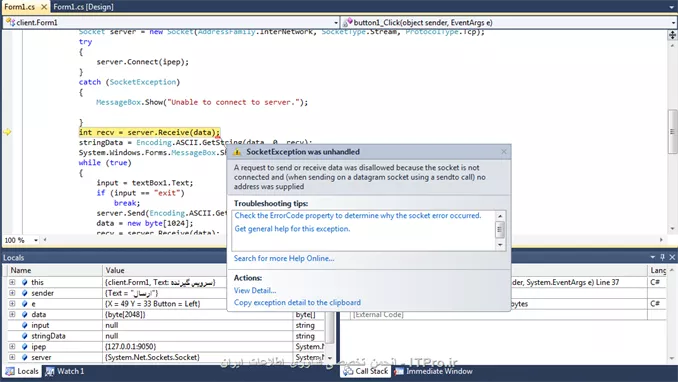Select the Immediate Window tab
The width and height of the screenshot is (678, 382).
[433, 371]
